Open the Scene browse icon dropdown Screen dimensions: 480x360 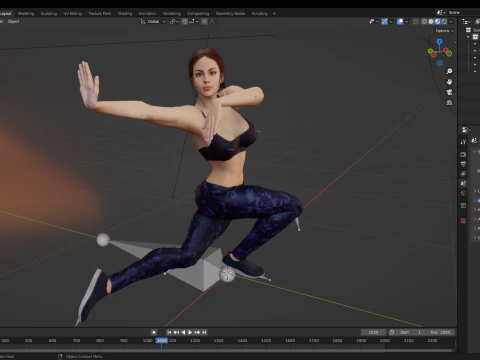click(x=441, y=12)
